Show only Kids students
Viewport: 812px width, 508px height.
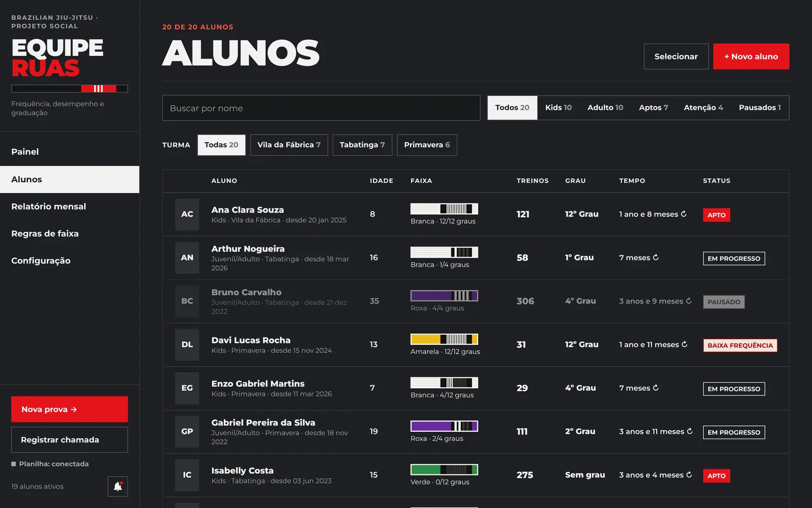point(558,108)
